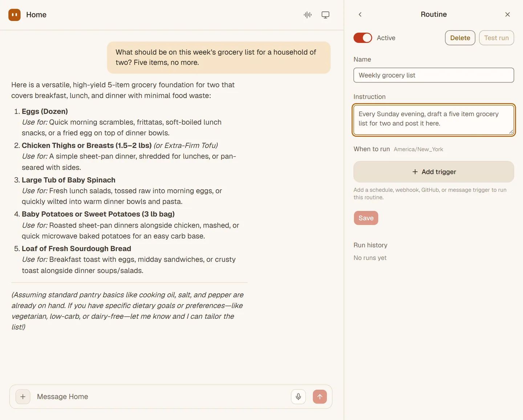Click the user's grocery list question bubble
The image size is (523, 420).
[219, 57]
